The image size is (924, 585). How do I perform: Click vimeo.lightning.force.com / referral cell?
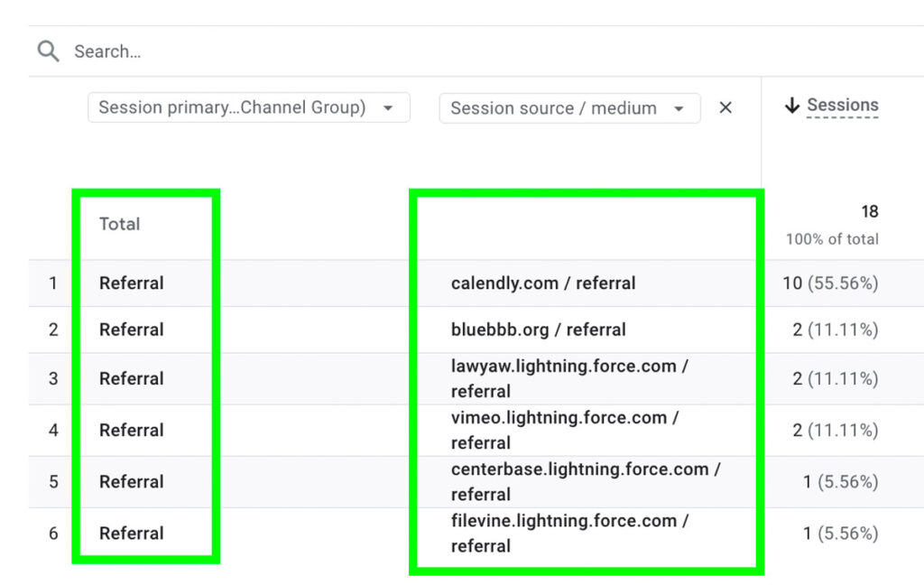click(565, 430)
